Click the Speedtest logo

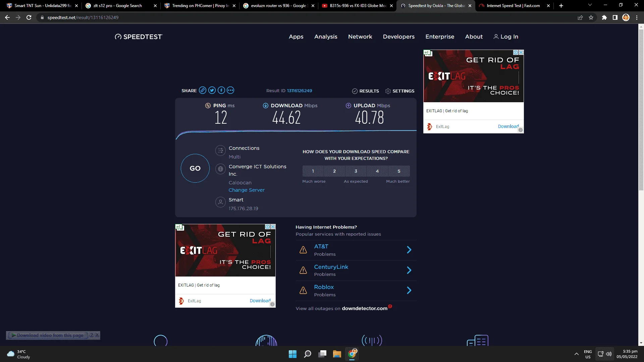click(x=139, y=37)
